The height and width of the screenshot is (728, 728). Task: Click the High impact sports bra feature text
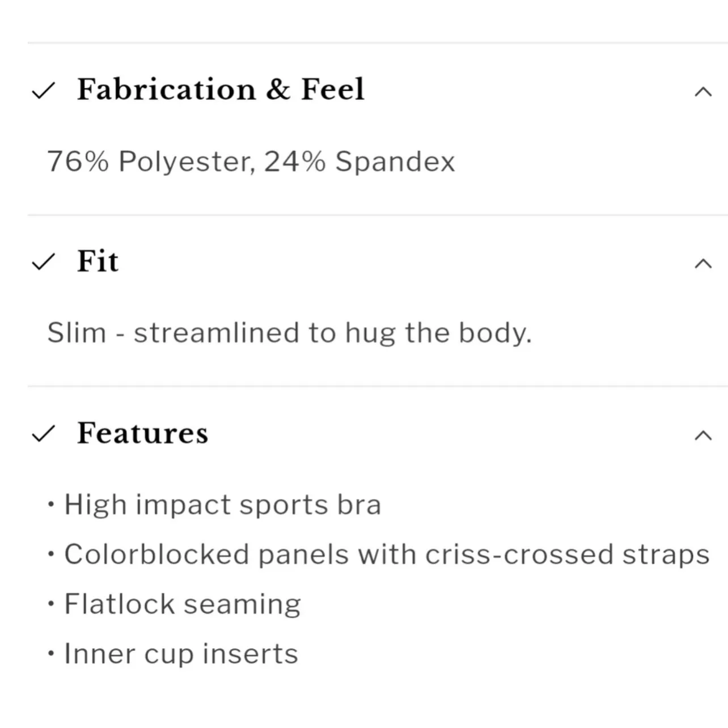pyautogui.click(x=222, y=503)
